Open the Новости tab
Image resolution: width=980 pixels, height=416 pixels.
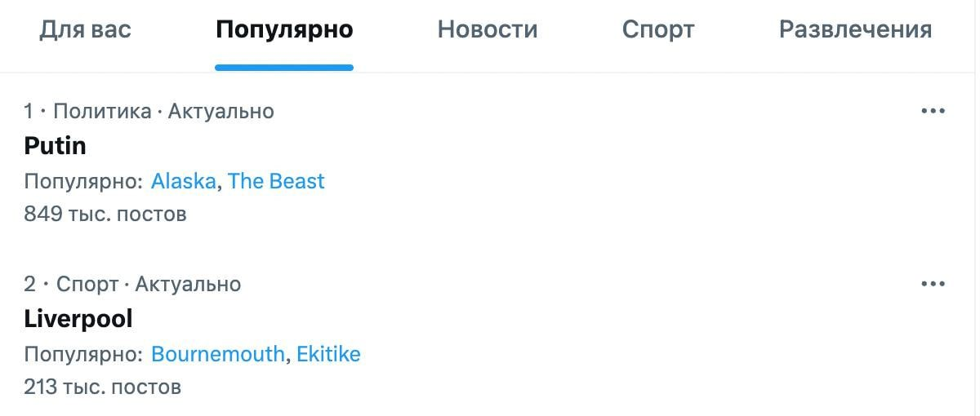coord(488,30)
